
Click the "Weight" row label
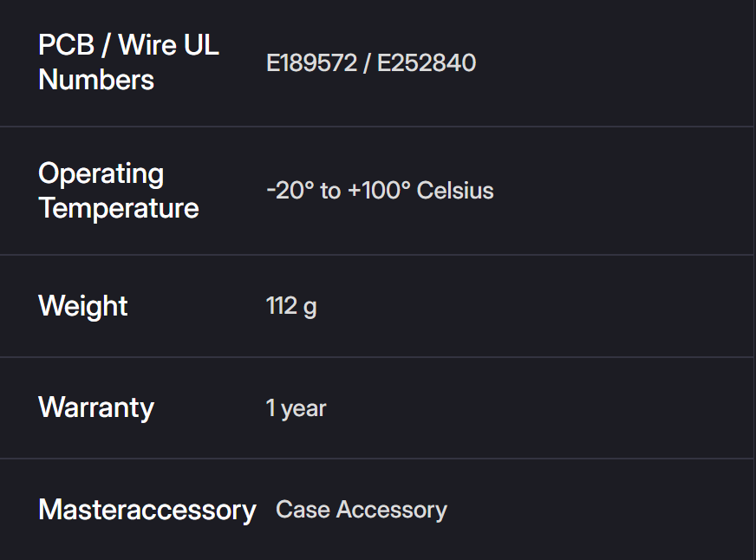tap(83, 306)
